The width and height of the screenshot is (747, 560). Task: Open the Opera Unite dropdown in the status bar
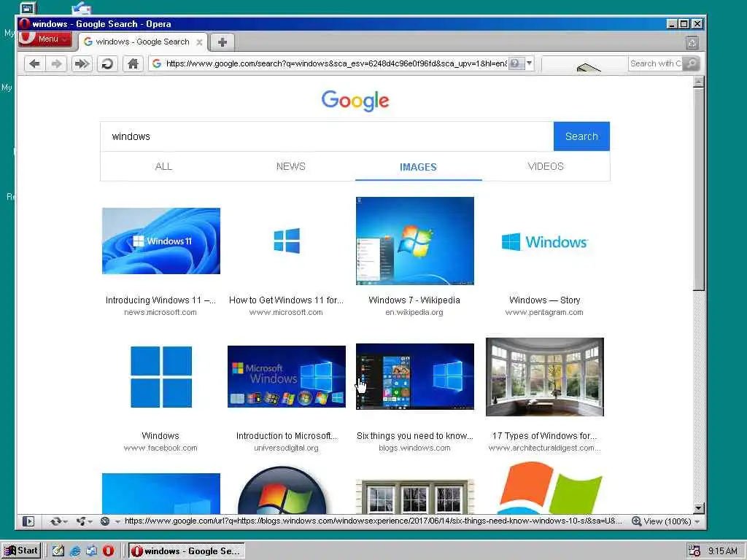(x=85, y=521)
